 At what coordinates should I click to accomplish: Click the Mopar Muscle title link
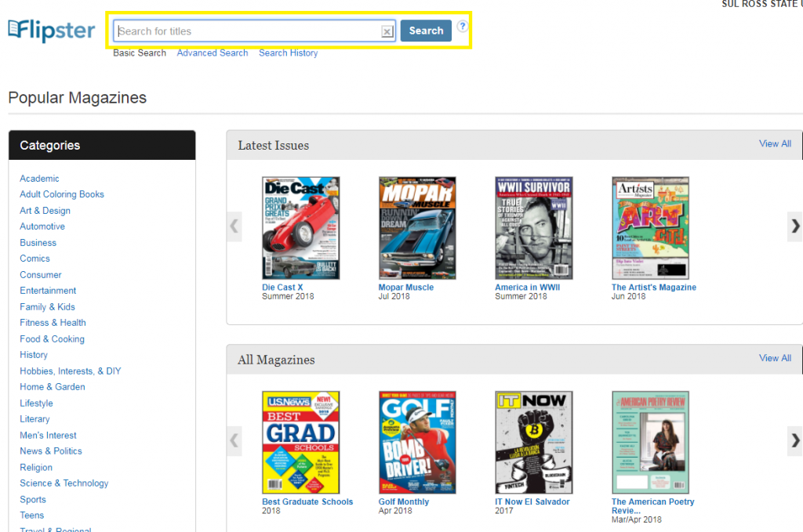point(405,288)
